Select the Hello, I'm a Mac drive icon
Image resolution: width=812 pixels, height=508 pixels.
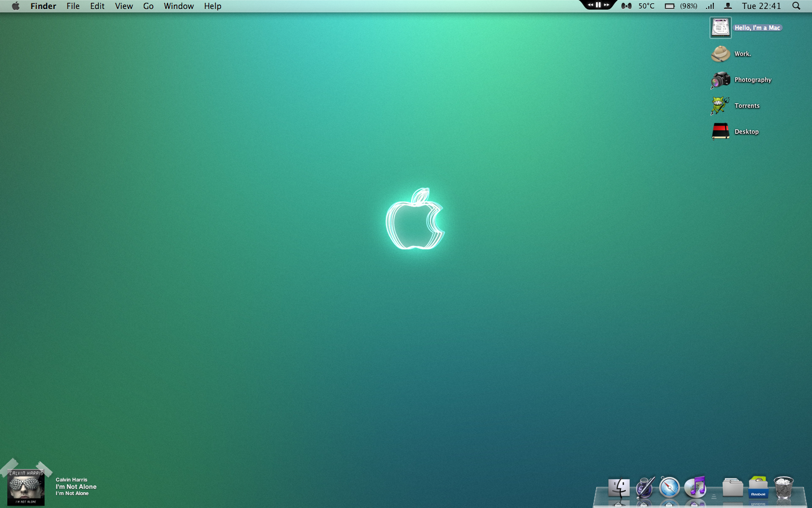click(721, 28)
